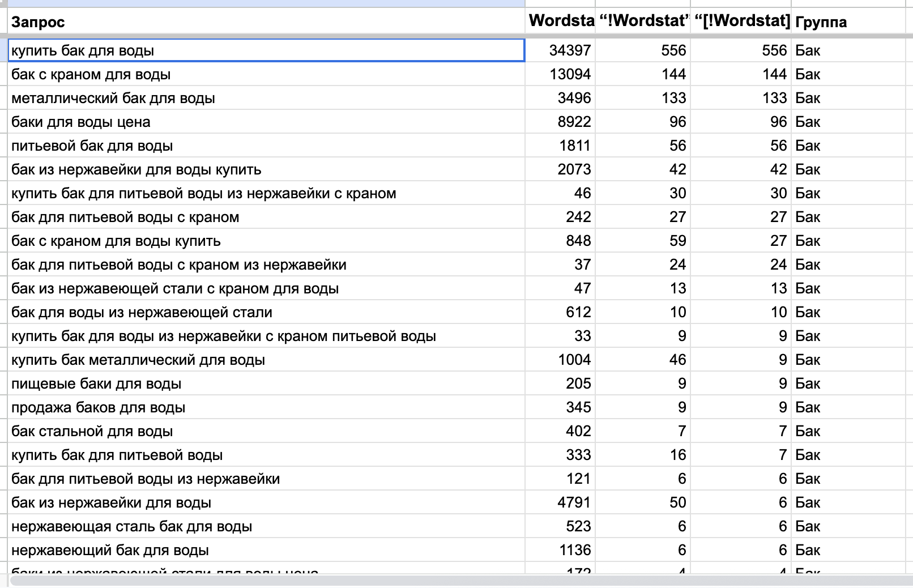Click cell 'баки для воды цена'
The width and height of the screenshot is (913, 588).
point(267,122)
